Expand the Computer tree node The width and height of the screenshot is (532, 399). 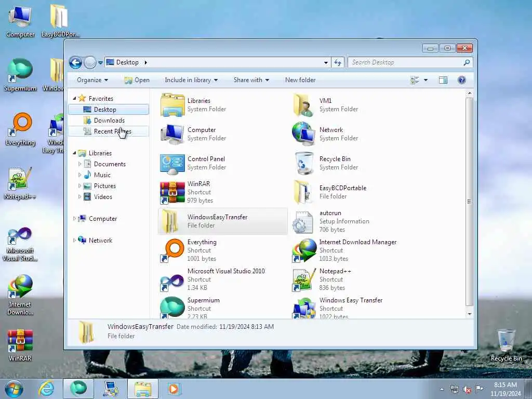[x=74, y=219]
